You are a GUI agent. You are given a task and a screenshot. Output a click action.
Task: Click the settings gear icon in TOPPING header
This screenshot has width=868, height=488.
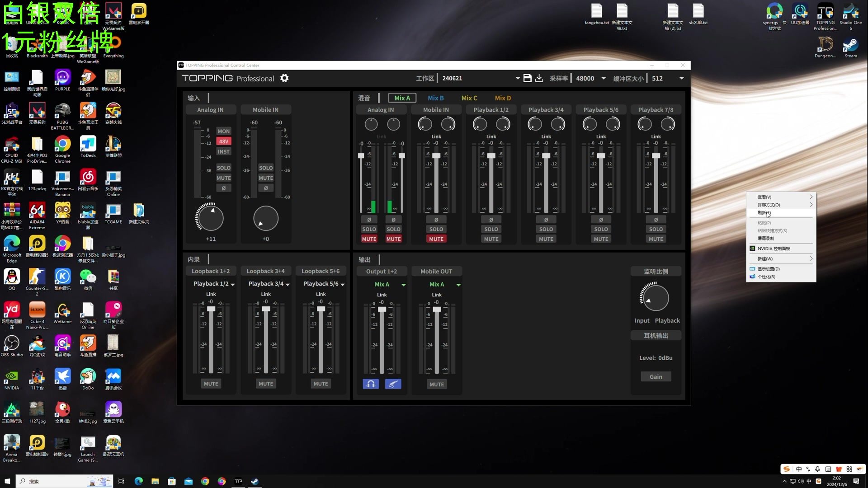tap(284, 78)
